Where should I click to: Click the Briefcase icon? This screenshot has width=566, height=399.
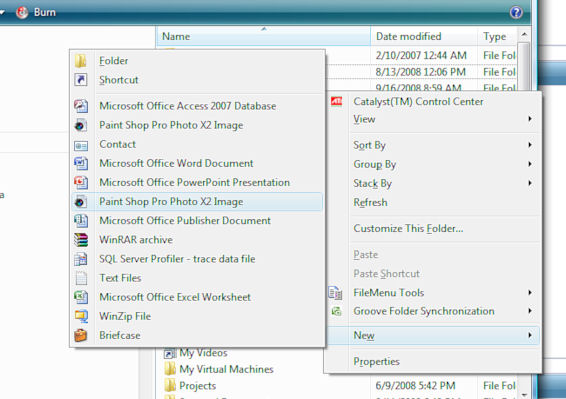pyautogui.click(x=80, y=335)
